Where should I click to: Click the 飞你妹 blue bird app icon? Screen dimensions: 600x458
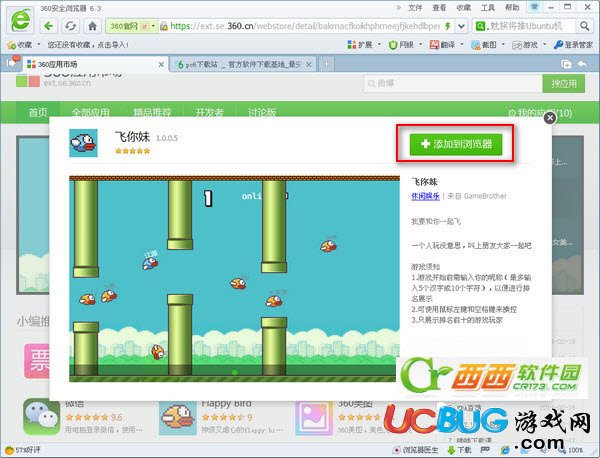[83, 143]
